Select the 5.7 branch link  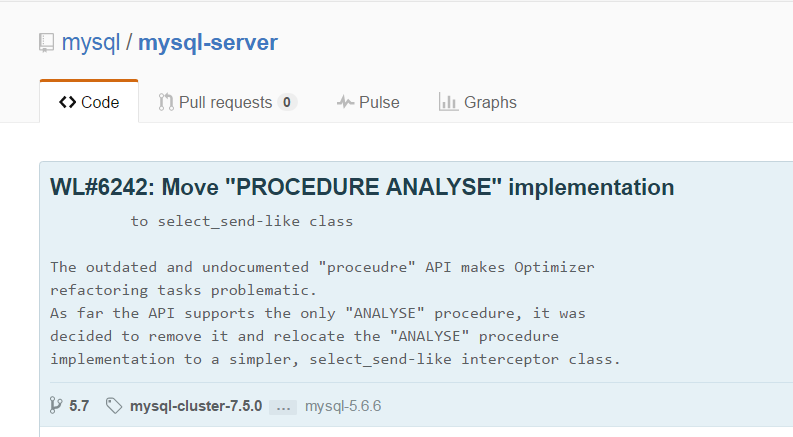[79, 406]
